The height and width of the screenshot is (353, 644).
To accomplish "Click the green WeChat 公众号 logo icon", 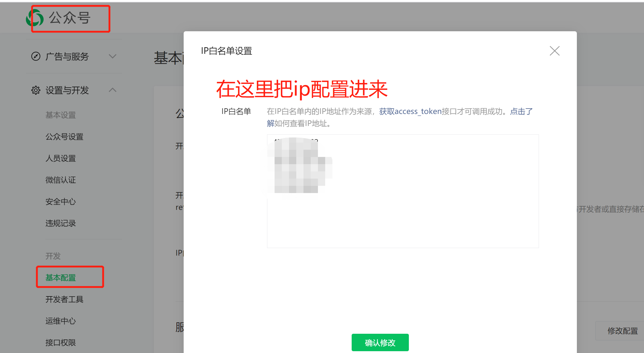I will tap(35, 18).
